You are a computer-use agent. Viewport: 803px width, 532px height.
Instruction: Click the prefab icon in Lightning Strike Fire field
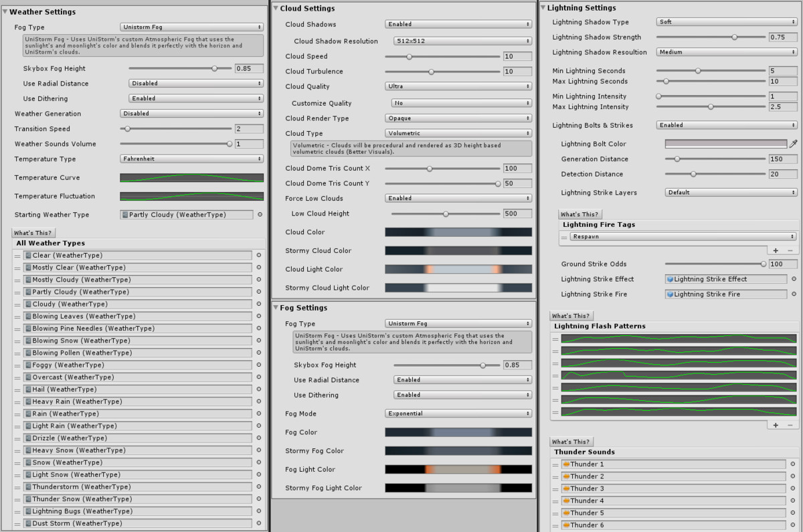point(670,294)
